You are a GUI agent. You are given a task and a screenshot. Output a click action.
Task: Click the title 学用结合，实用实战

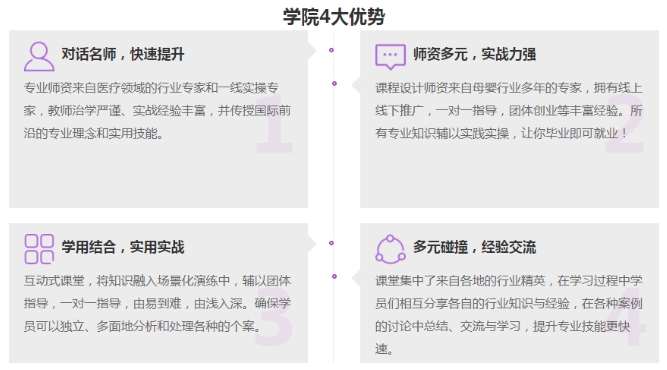pos(123,247)
